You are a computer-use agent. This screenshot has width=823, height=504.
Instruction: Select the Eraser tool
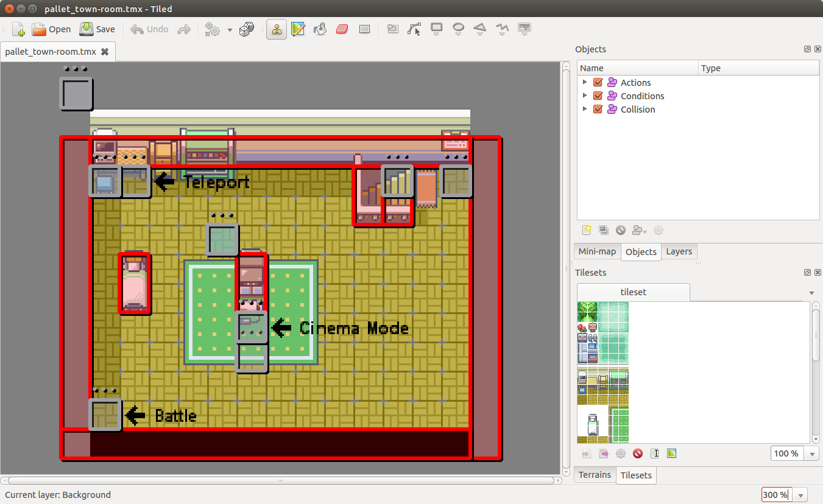[342, 29]
